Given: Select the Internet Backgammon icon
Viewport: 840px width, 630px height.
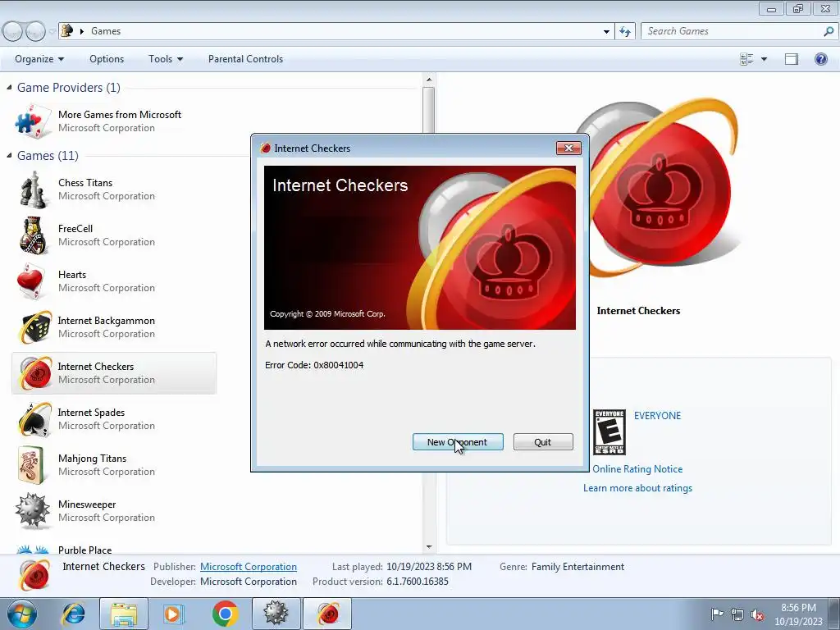Looking at the screenshot, I should click(34, 327).
